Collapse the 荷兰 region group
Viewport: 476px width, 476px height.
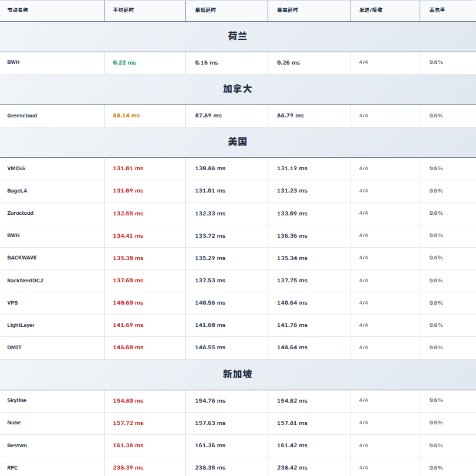(238, 36)
